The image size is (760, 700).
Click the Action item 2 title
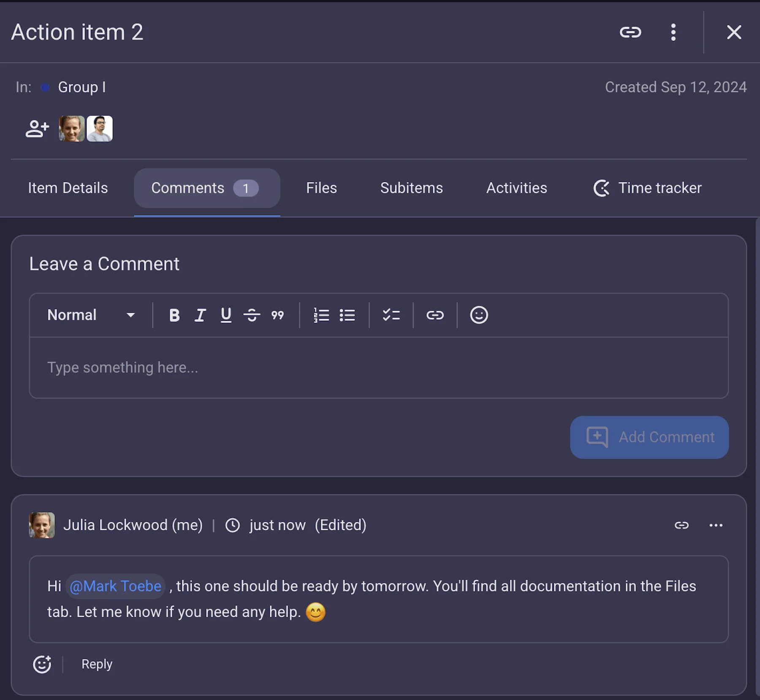77,32
